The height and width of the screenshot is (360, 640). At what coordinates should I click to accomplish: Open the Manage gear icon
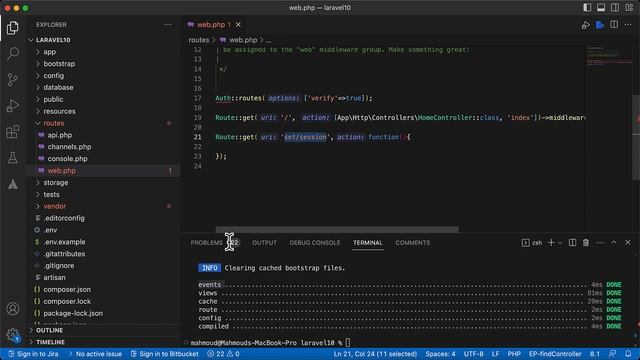13,335
